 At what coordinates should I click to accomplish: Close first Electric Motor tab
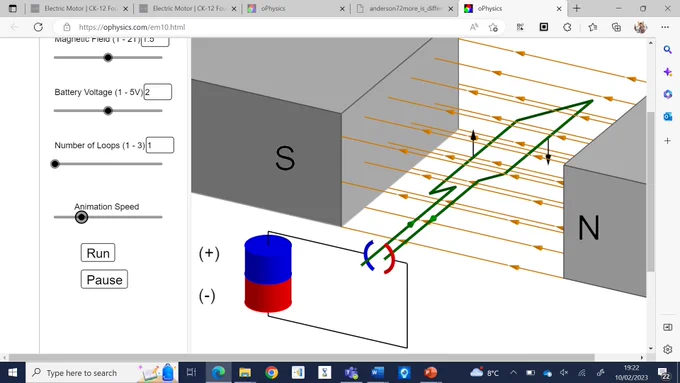tap(125, 9)
